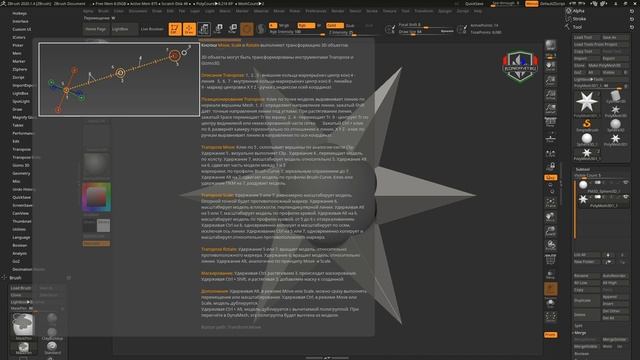The height and width of the screenshot is (360, 640).
Task: Activate the Draw mode button
Action: click(189, 29)
